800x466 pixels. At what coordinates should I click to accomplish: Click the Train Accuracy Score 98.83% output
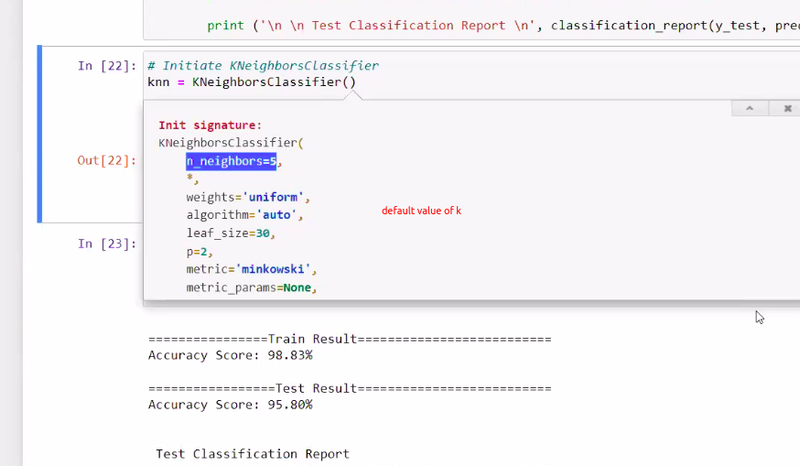click(x=230, y=355)
